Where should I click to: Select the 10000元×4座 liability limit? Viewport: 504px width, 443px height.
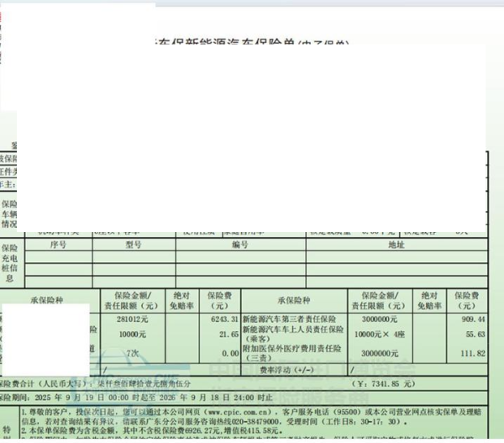tap(383, 335)
